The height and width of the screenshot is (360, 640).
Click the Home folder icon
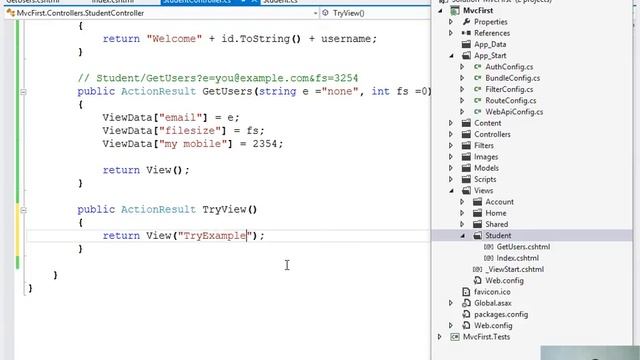pos(478,213)
